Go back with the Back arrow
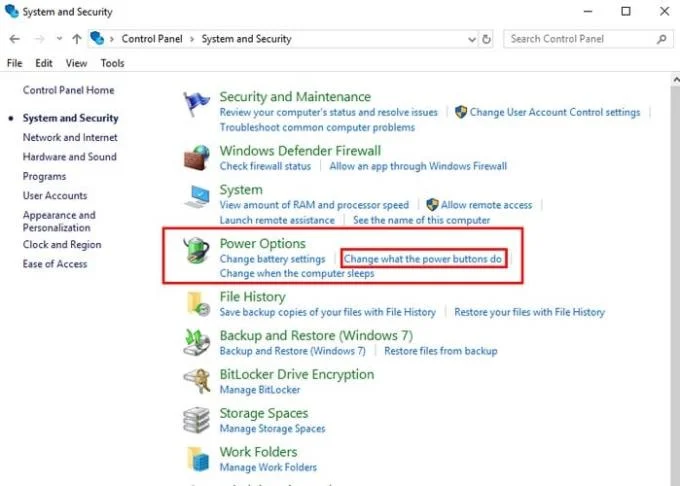Image resolution: width=680 pixels, height=486 pixels. [x=14, y=39]
